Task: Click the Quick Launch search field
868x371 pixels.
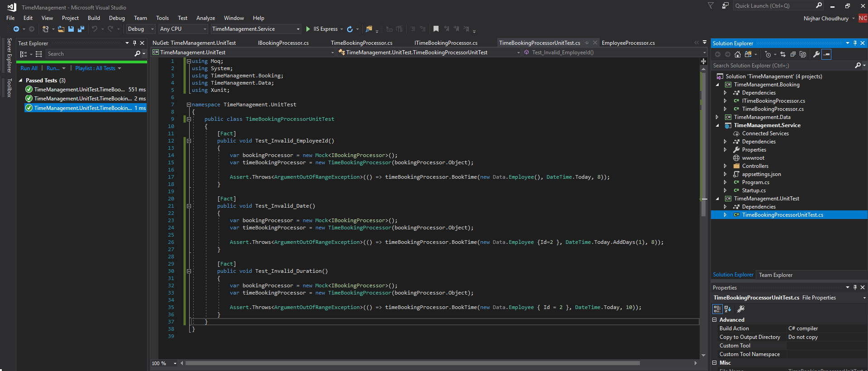Action: coord(774,5)
